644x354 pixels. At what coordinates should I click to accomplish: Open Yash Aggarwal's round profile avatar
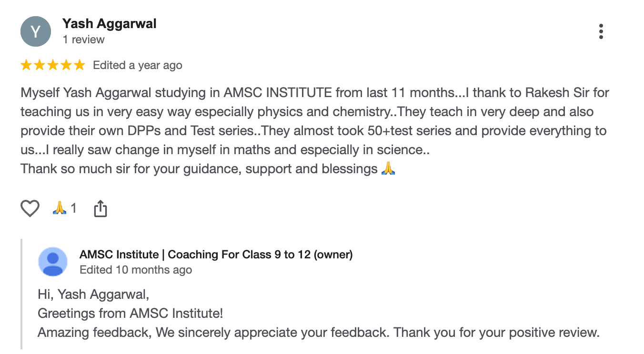coord(36,31)
